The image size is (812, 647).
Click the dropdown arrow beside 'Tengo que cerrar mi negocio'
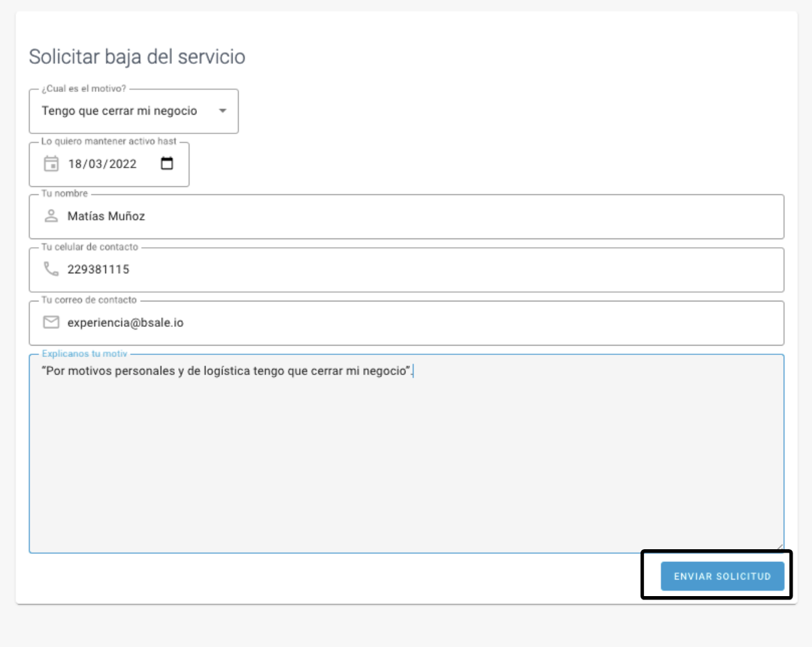[223, 111]
